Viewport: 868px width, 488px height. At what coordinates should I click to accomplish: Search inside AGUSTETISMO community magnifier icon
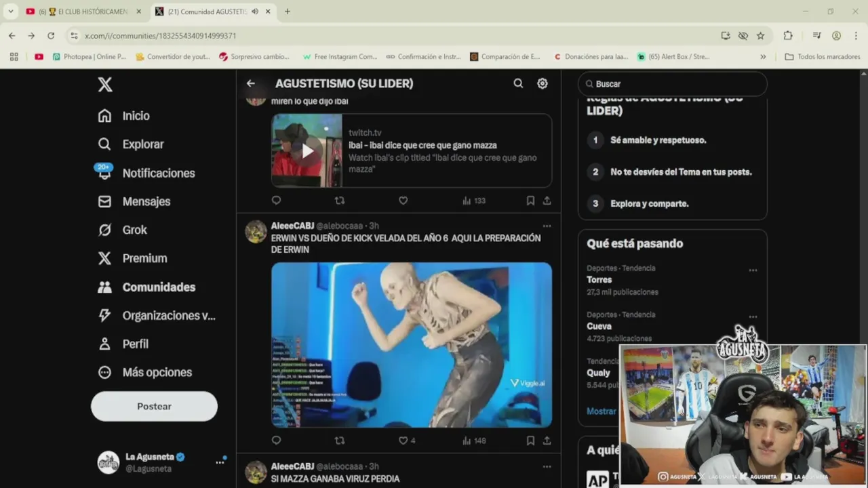[518, 83]
